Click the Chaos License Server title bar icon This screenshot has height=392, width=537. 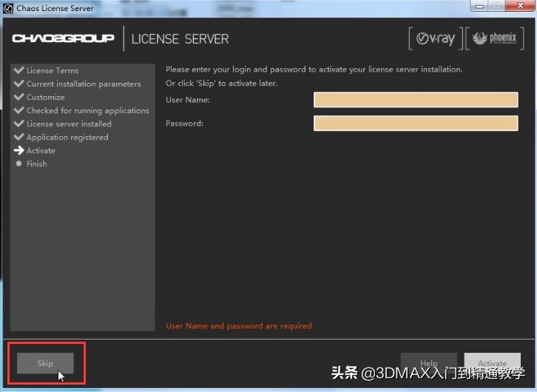pos(8,8)
